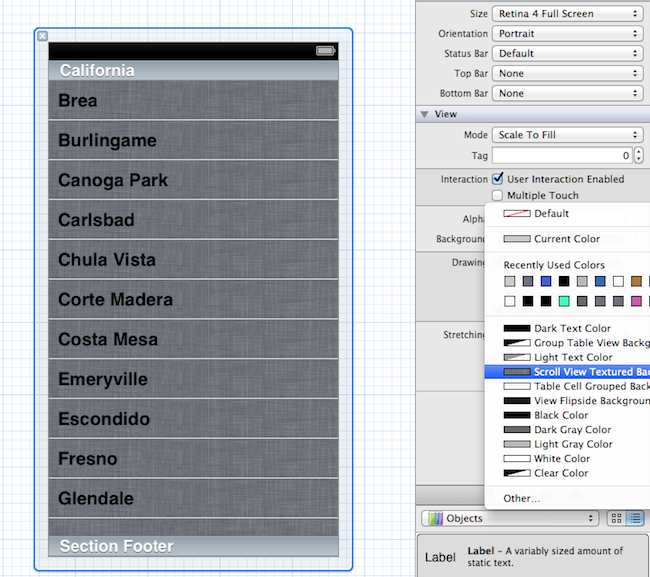
Task: Select the Emeryville table row
Action: point(194,379)
